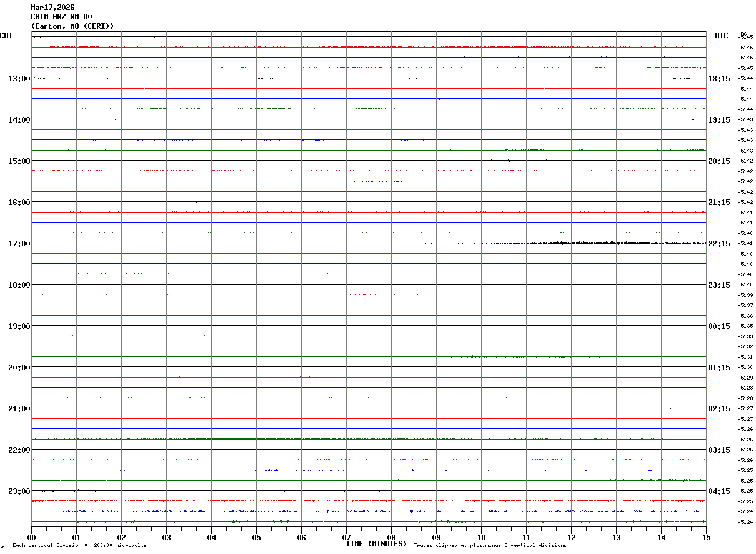Viewport: 756px width, 554px height.
Task: Select the station code 'CATM HNZ NM 00'
Action: click(x=61, y=17)
